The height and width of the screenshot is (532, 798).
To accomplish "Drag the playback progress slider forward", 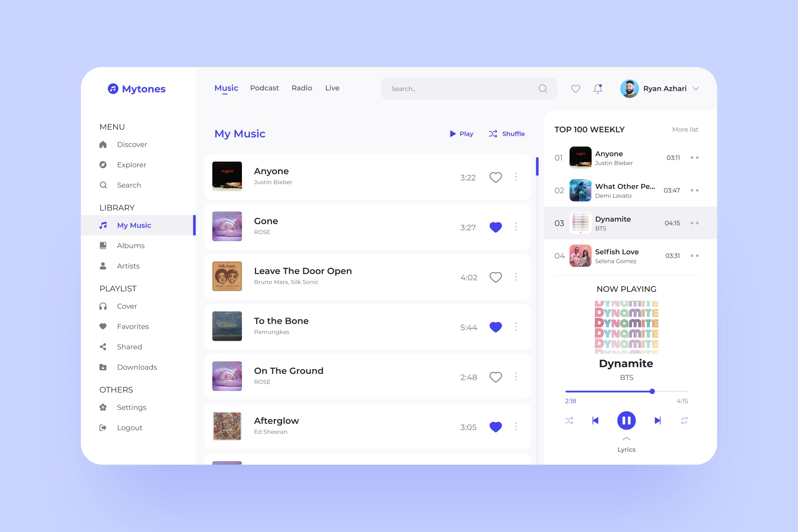I will click(x=651, y=390).
